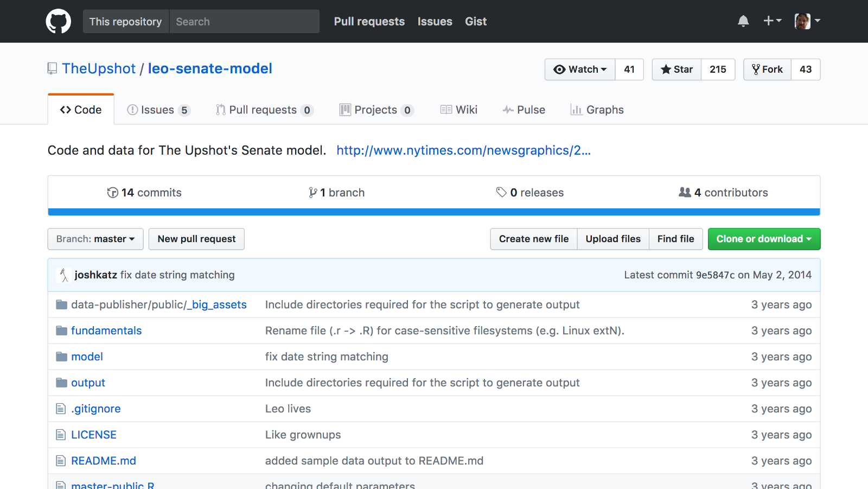Click joshkatz's avatar in latest commit
The image size is (868, 489).
click(x=64, y=275)
